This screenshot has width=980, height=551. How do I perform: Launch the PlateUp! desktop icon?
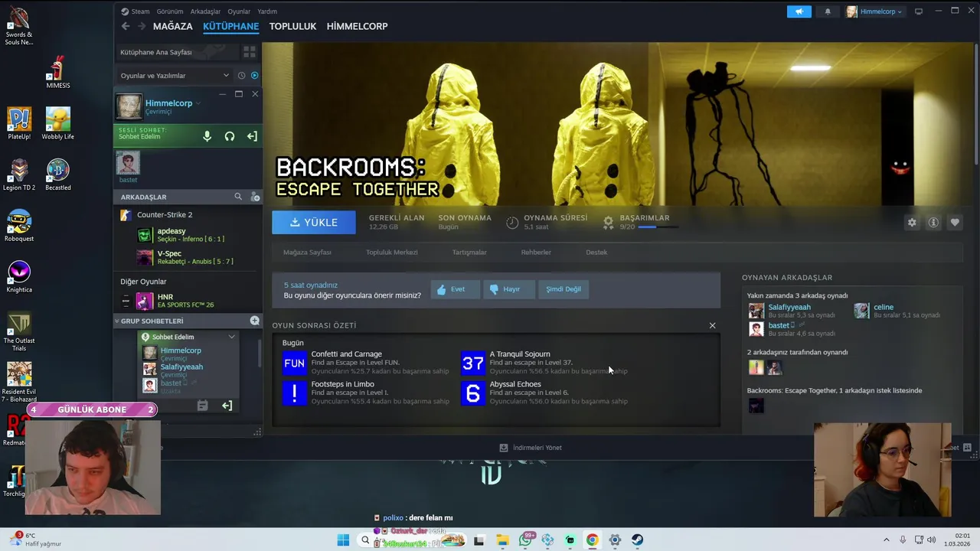pyautogui.click(x=19, y=124)
